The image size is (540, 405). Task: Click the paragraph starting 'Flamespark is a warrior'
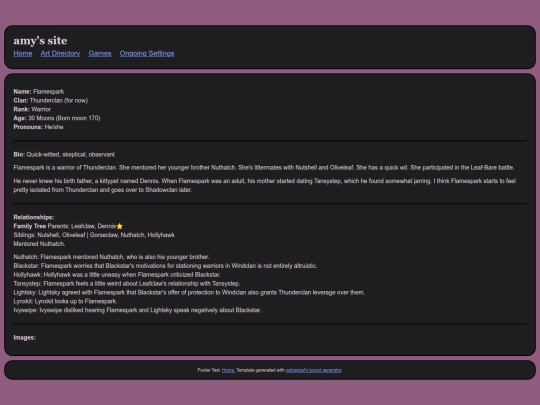[x=264, y=168]
